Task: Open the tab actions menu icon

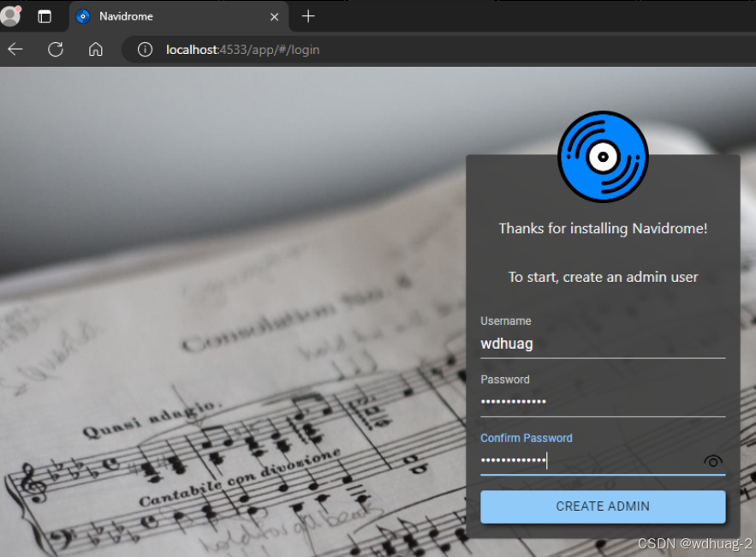Action: (x=45, y=16)
